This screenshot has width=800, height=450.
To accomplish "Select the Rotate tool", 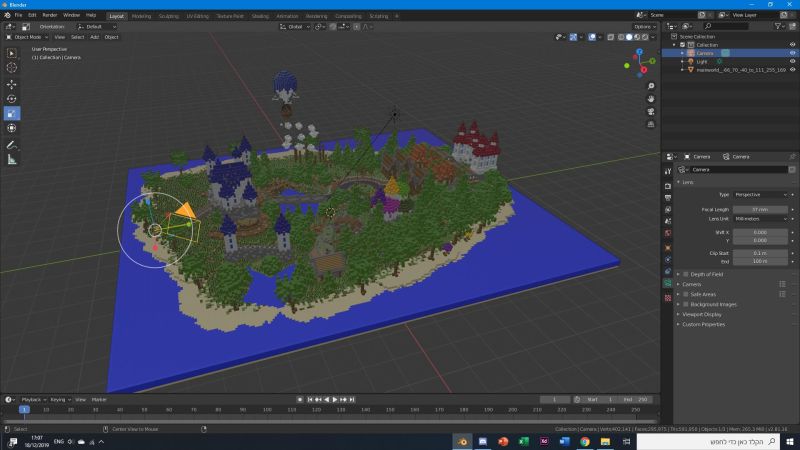I will point(12,98).
